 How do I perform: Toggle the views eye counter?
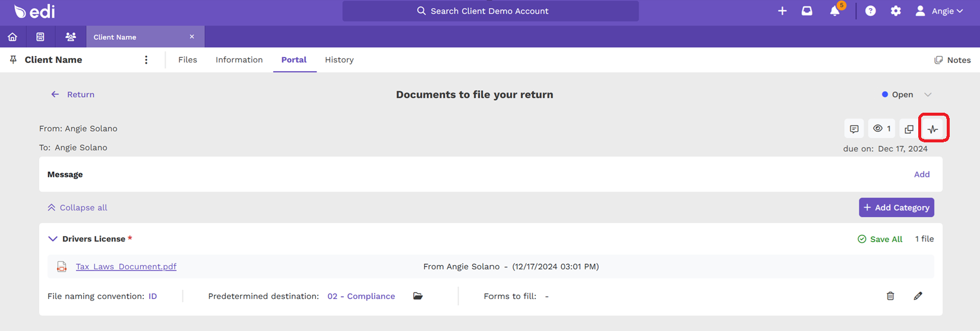pyautogui.click(x=882, y=129)
